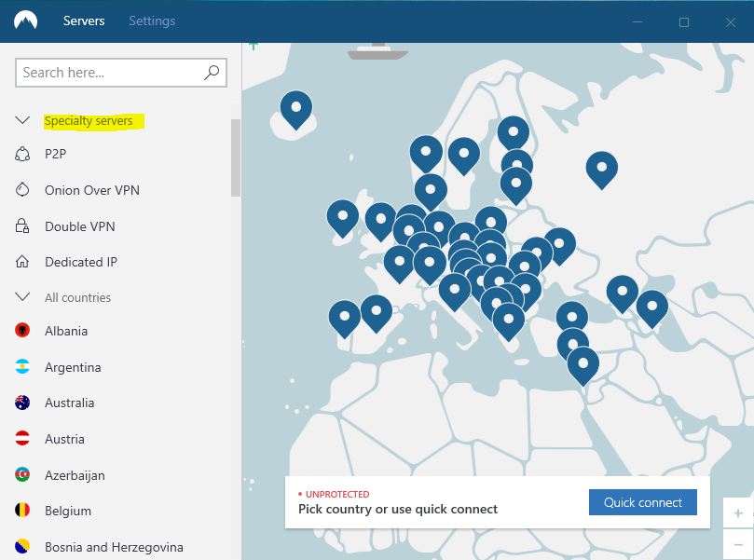
Task: Collapse the Specialty servers section chevron
Action: point(22,120)
